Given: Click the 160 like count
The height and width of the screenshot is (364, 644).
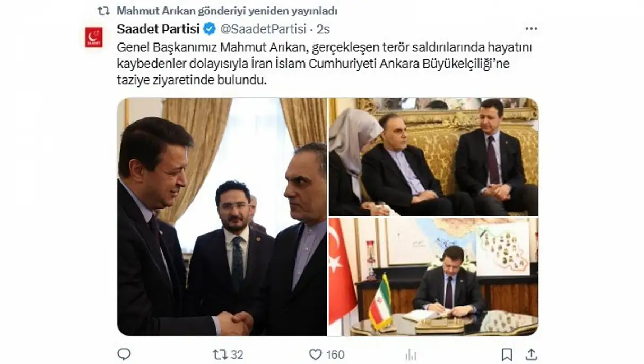Looking at the screenshot, I should pos(335,354).
